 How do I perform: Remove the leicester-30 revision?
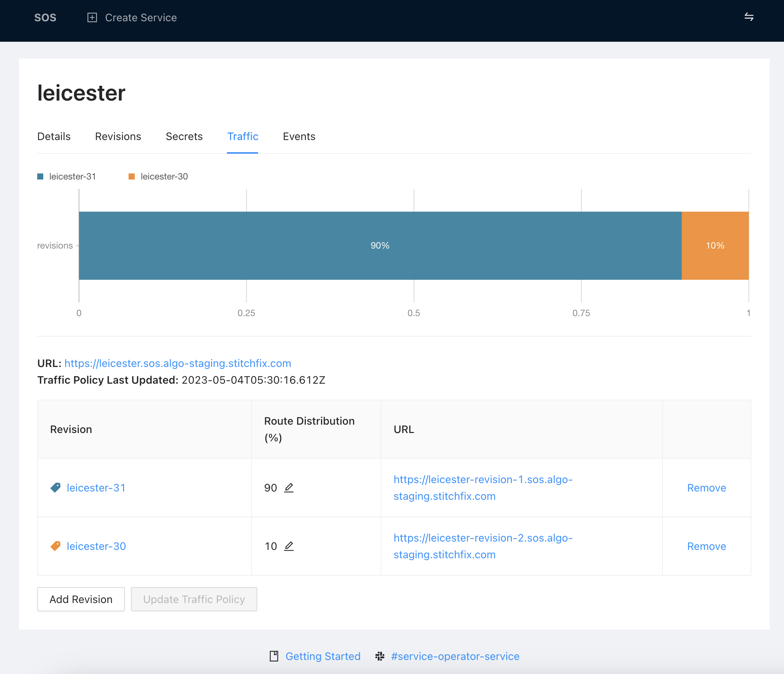707,546
